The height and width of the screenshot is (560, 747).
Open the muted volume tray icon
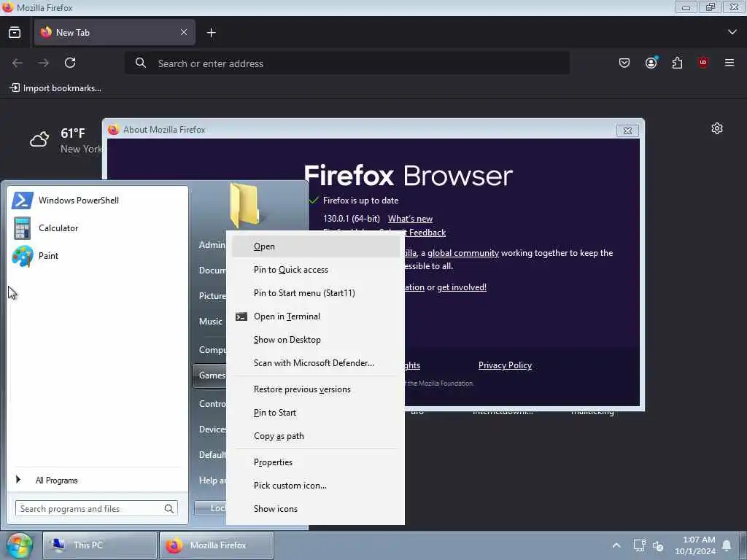tap(659, 546)
